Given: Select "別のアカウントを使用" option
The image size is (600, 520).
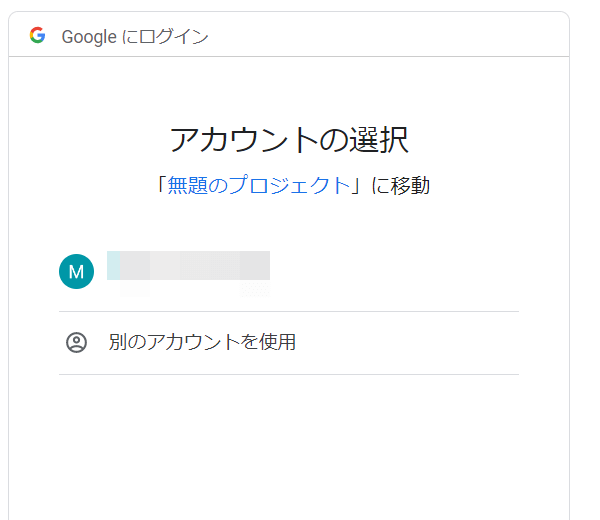Looking at the screenshot, I should 202,342.
